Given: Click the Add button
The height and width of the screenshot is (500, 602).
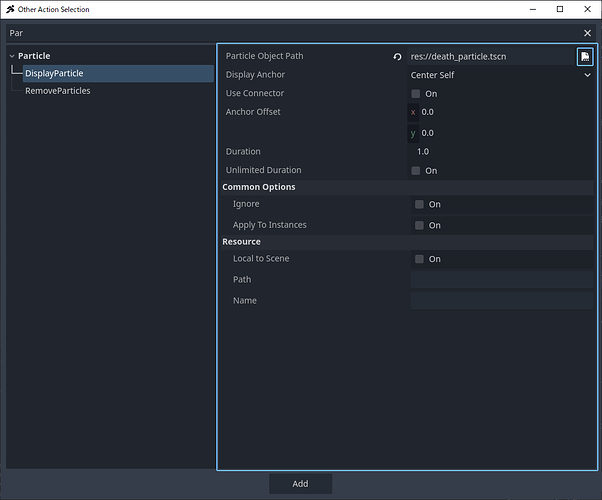Looking at the screenshot, I should (x=300, y=484).
